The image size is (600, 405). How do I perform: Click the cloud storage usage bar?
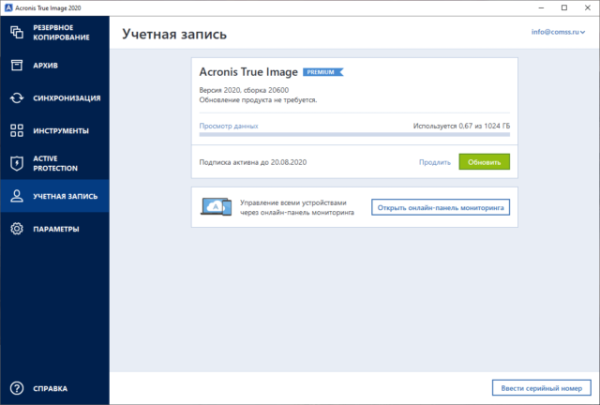coord(354,134)
